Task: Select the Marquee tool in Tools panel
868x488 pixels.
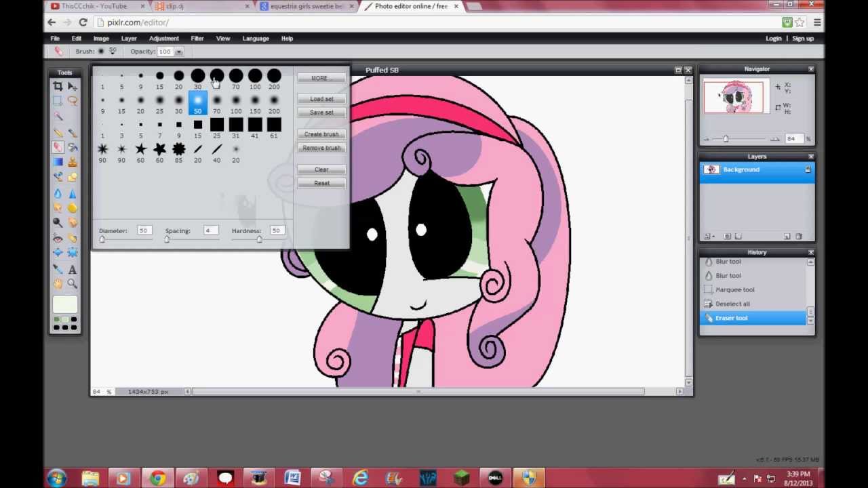Action: (x=58, y=101)
